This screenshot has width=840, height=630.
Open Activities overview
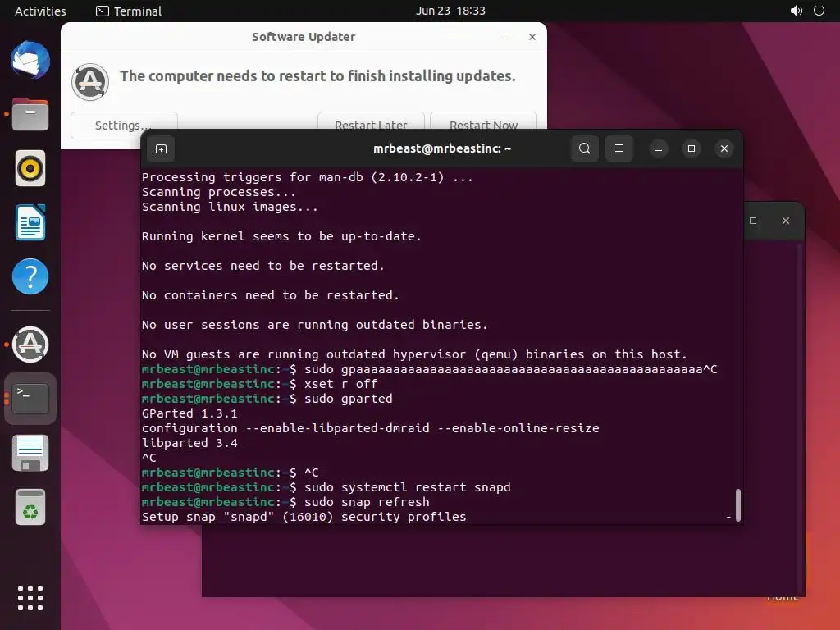coord(40,11)
